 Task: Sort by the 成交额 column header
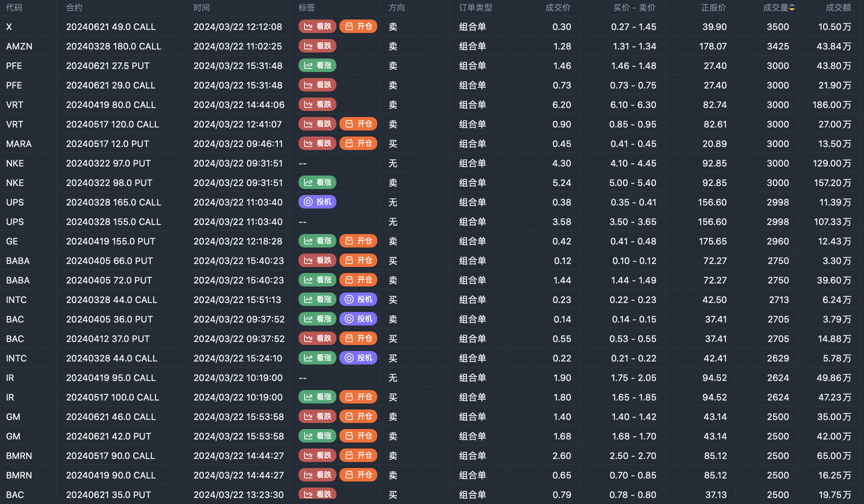point(838,8)
